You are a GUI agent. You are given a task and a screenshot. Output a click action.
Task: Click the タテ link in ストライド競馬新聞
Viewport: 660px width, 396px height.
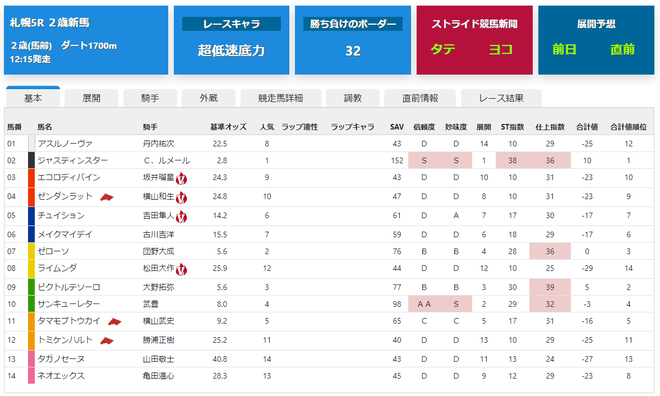443,49
